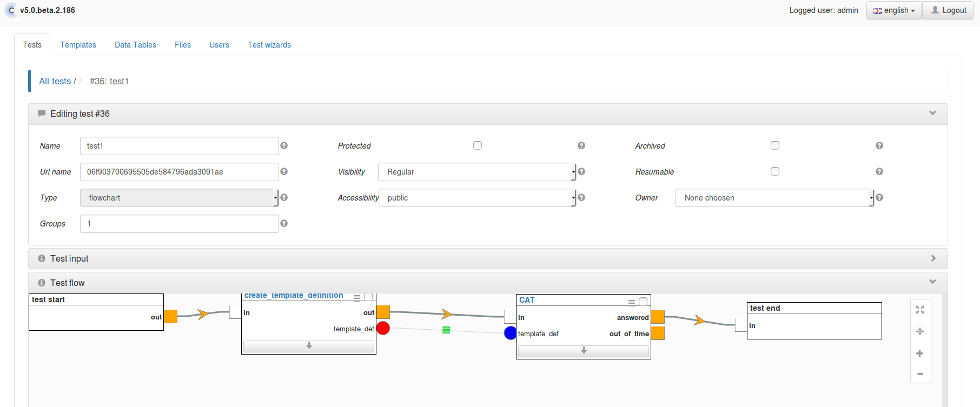Click the crosshair center-view icon
Viewport: 980px width, 407px height.
[x=920, y=331]
